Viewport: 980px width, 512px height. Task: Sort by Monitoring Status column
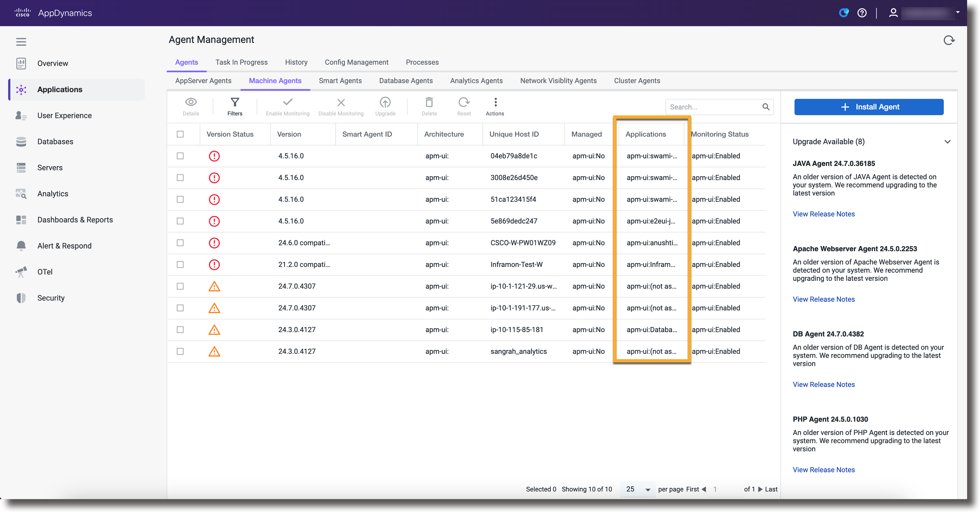(720, 134)
